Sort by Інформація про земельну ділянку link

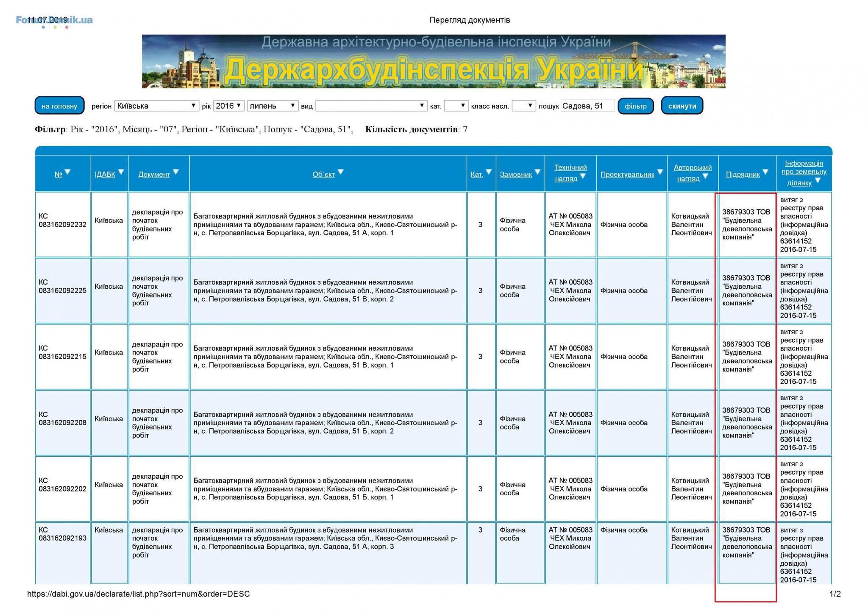pos(804,173)
